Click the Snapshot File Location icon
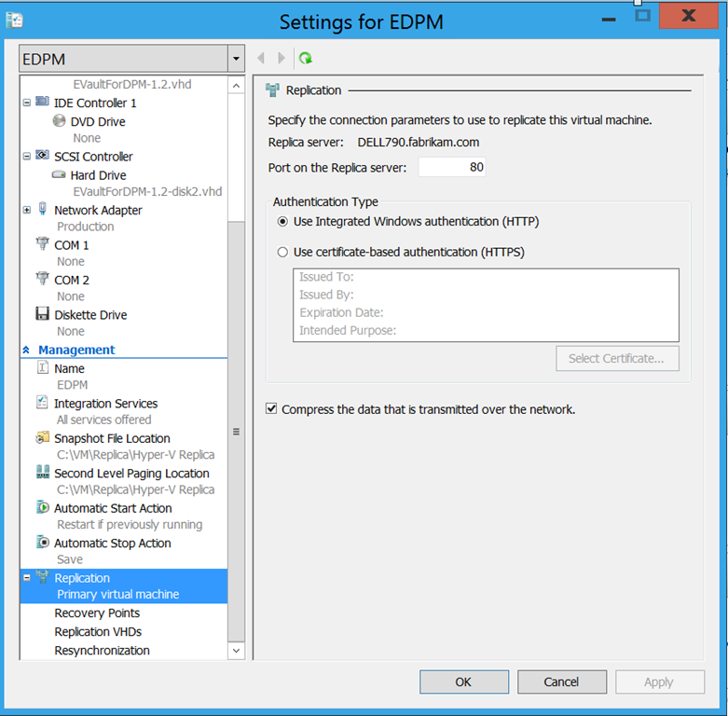 pyautogui.click(x=42, y=437)
